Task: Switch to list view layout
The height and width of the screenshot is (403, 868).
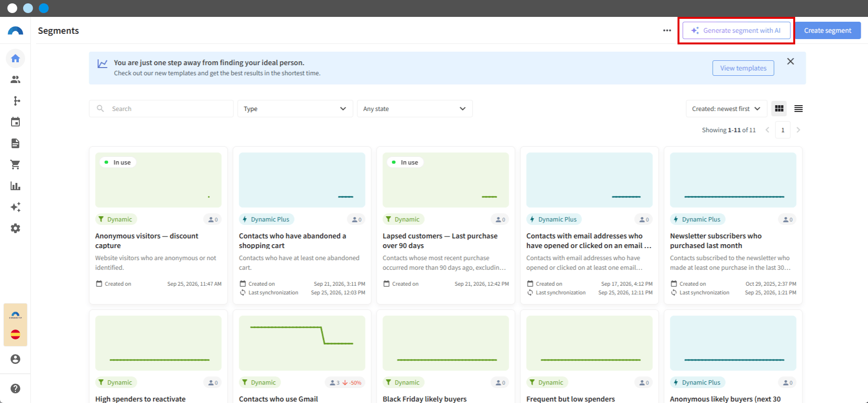Action: pos(799,109)
